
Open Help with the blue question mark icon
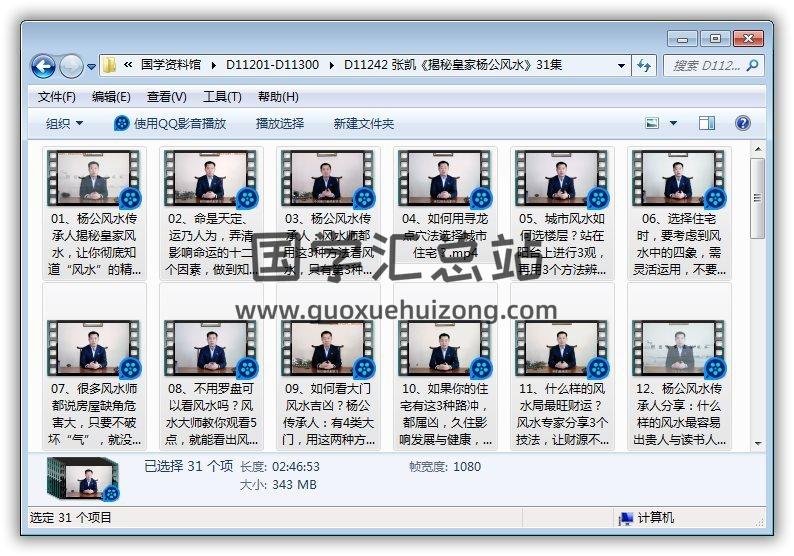(x=742, y=123)
